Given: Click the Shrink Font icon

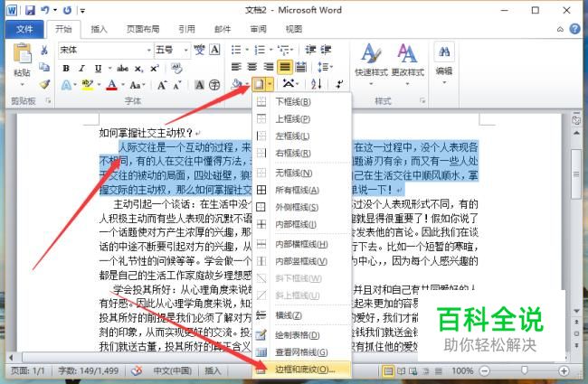Looking at the screenshot, I should coord(177,85).
